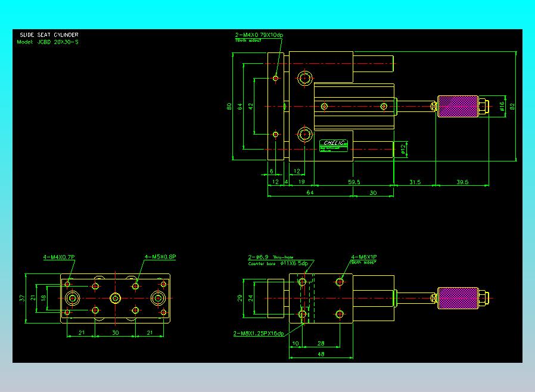Click the 4-M5X0.8P callout label

pos(160,257)
